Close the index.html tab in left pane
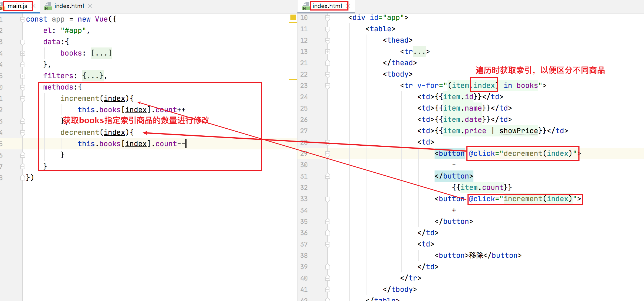 click(90, 6)
